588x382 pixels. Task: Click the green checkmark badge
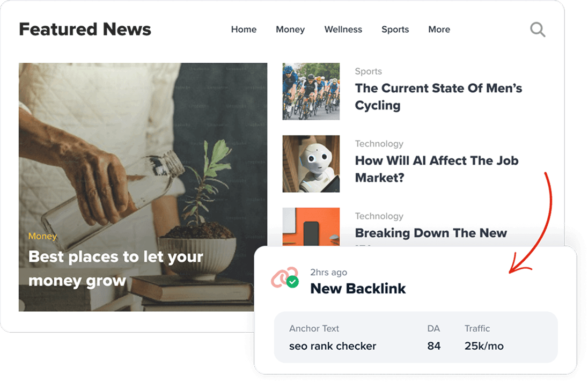click(x=292, y=282)
